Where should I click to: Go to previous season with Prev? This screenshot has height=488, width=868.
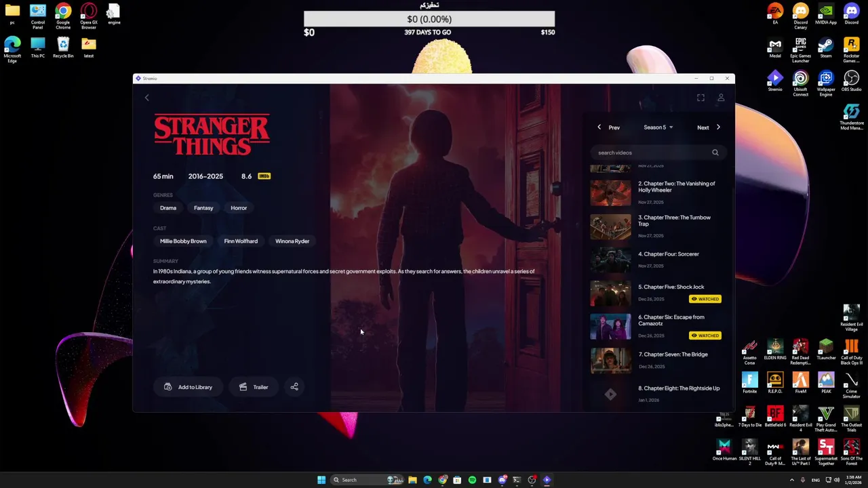coord(608,127)
